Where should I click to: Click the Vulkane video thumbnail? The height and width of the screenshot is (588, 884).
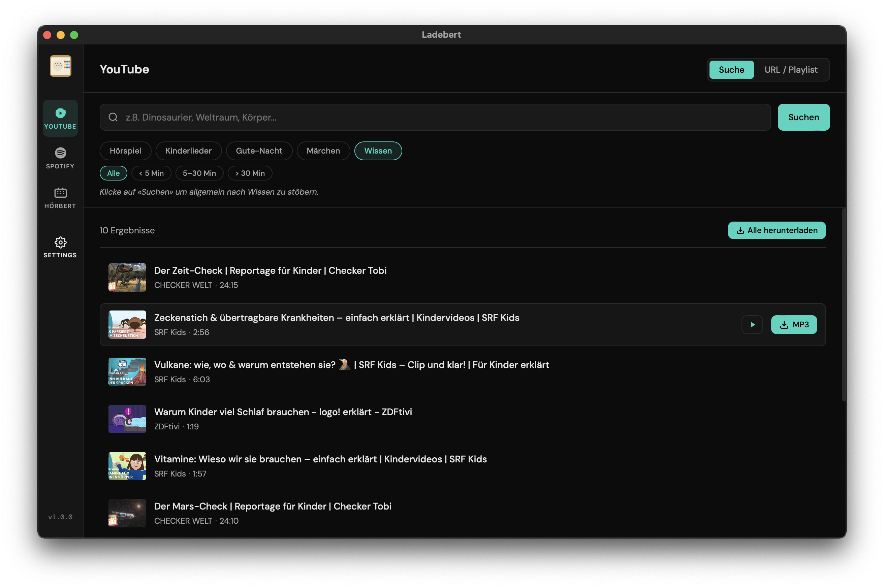tap(127, 371)
